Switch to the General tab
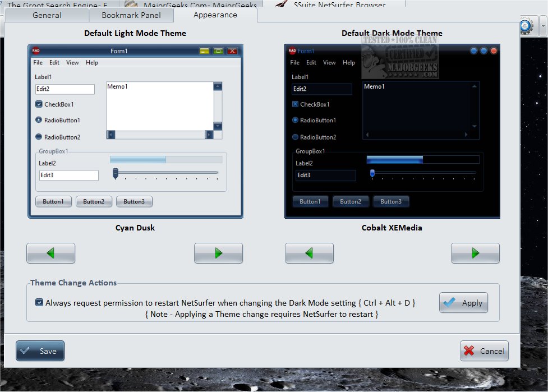The height and width of the screenshot is (392, 548). pos(47,15)
